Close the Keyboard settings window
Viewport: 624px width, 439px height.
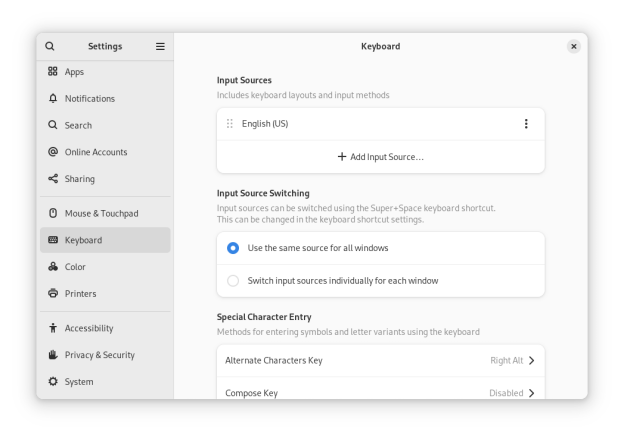click(x=573, y=46)
